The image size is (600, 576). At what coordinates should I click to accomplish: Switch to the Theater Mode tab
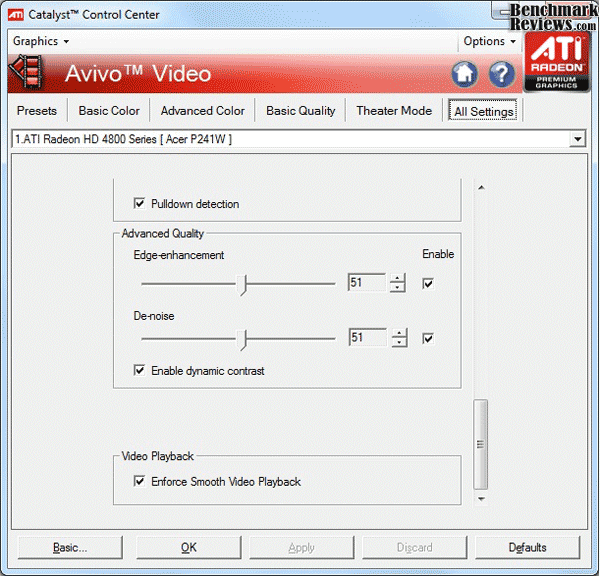click(394, 111)
